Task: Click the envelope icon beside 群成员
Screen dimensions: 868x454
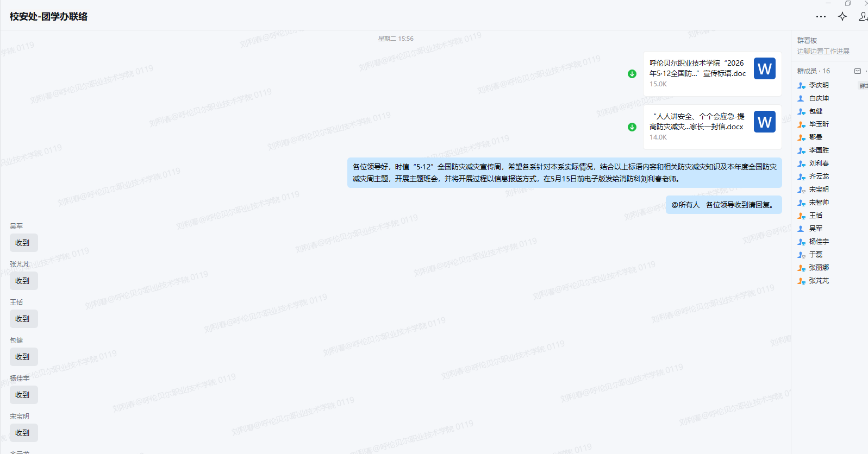Action: click(x=858, y=71)
